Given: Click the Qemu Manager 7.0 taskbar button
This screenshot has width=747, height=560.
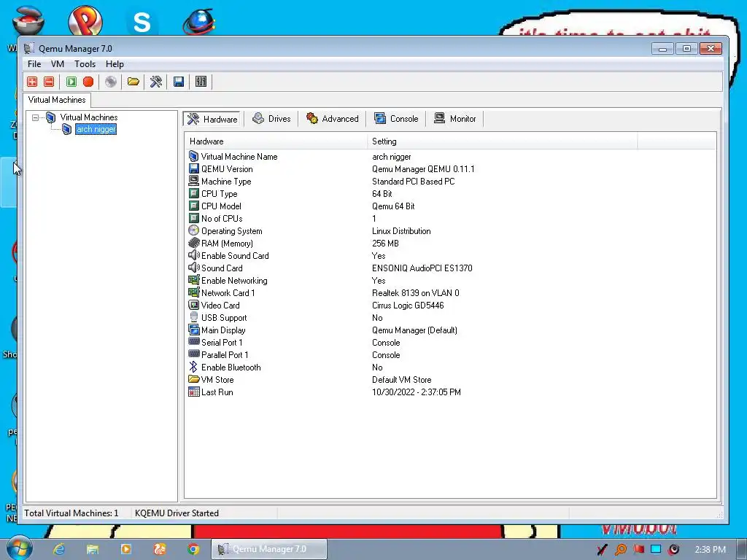Looking at the screenshot, I should pyautogui.click(x=269, y=549).
